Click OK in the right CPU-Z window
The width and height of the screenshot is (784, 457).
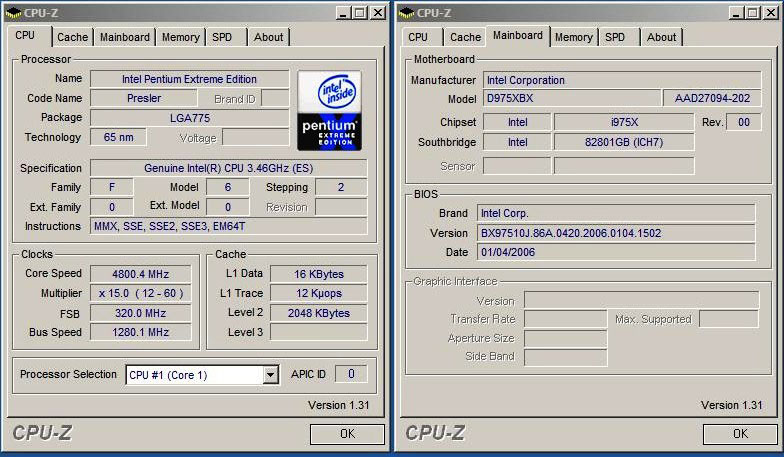point(740,434)
